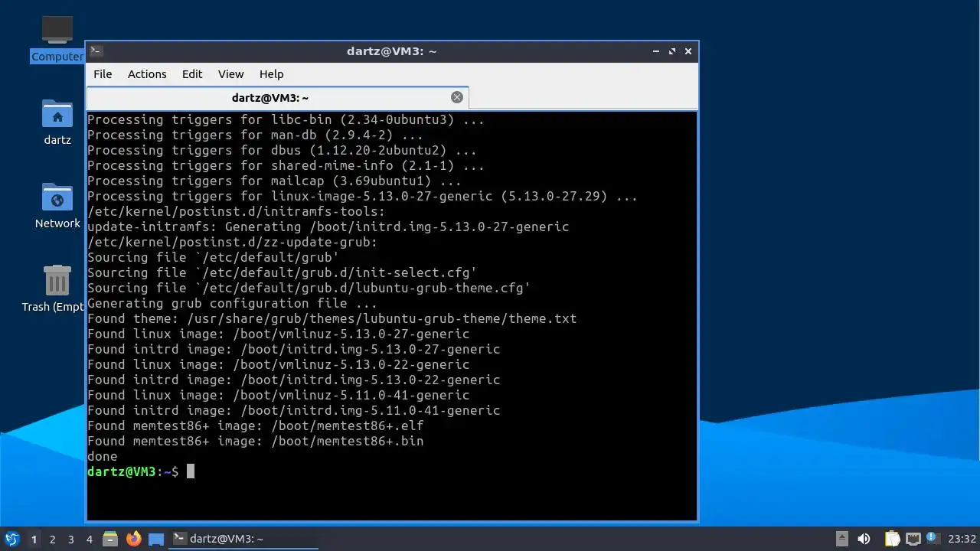Open the removable media eject icon
The image size is (980, 551).
coord(841,539)
